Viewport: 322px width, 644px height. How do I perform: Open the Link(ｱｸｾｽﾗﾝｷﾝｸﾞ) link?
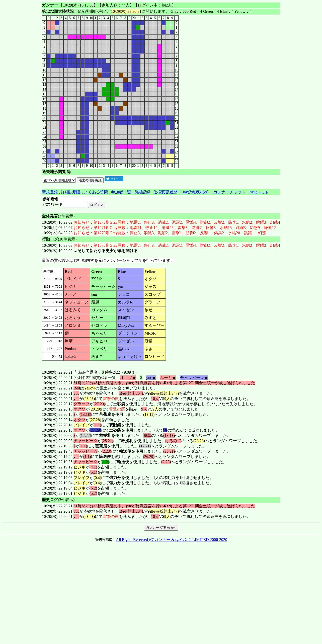click(195, 192)
